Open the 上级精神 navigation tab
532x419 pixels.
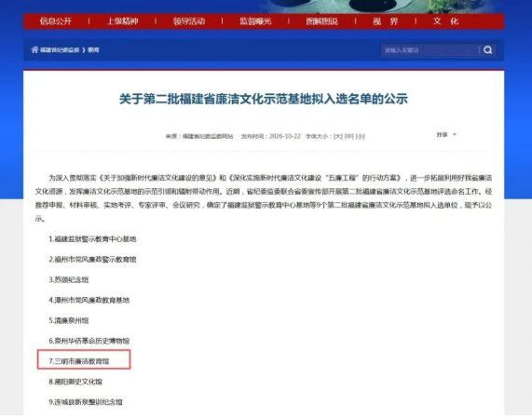[x=122, y=21]
